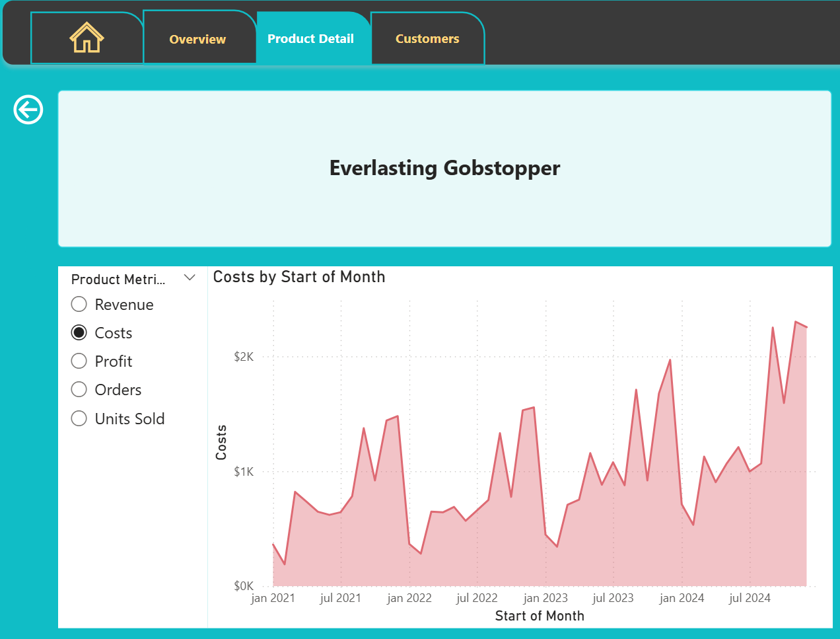Click the jul 2021 axis label
Screen dimensions: 840x639
pyautogui.click(x=341, y=598)
